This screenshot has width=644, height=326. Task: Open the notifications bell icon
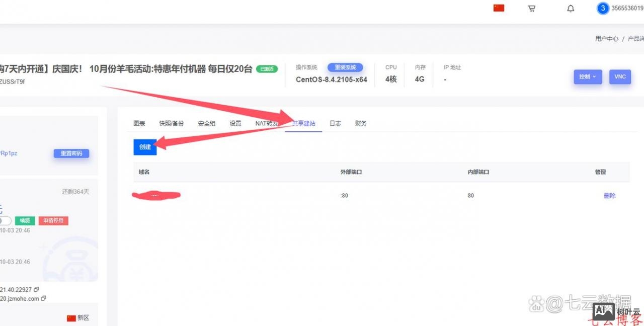click(x=571, y=9)
